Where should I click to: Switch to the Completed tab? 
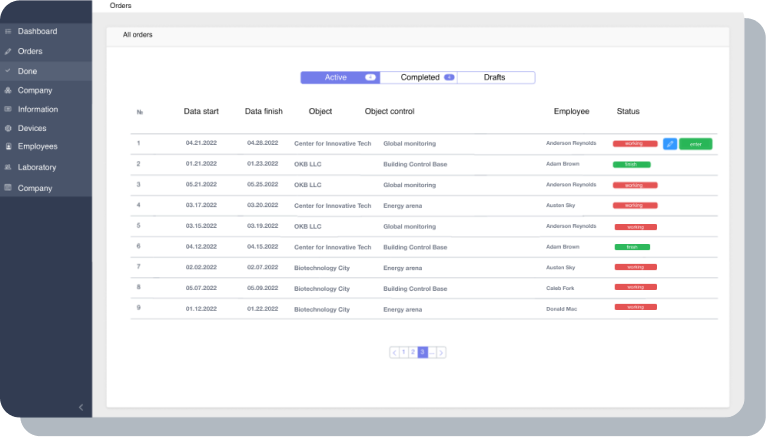[419, 77]
